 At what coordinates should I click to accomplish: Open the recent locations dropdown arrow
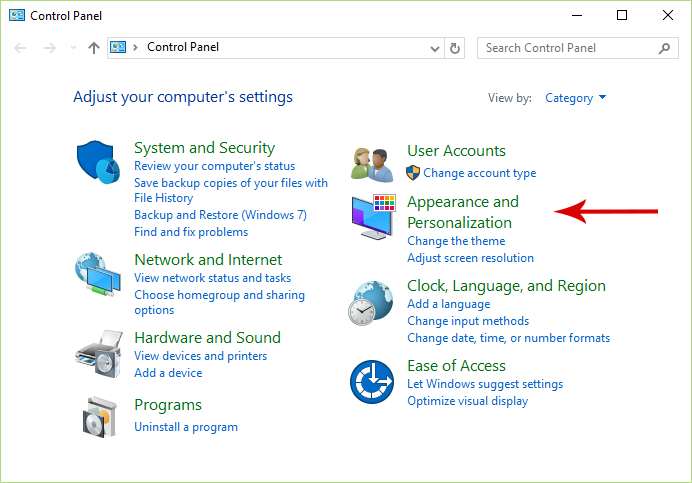coord(73,47)
